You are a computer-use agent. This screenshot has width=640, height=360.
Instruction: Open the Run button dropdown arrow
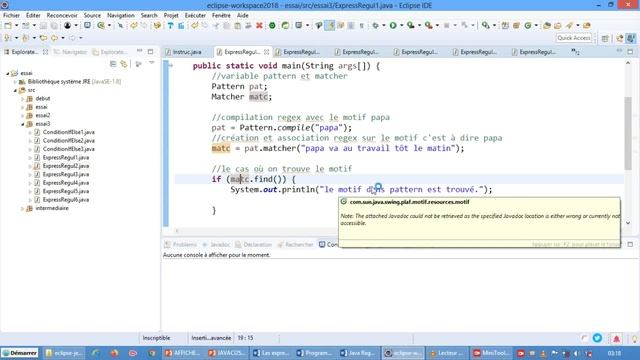[401, 25]
